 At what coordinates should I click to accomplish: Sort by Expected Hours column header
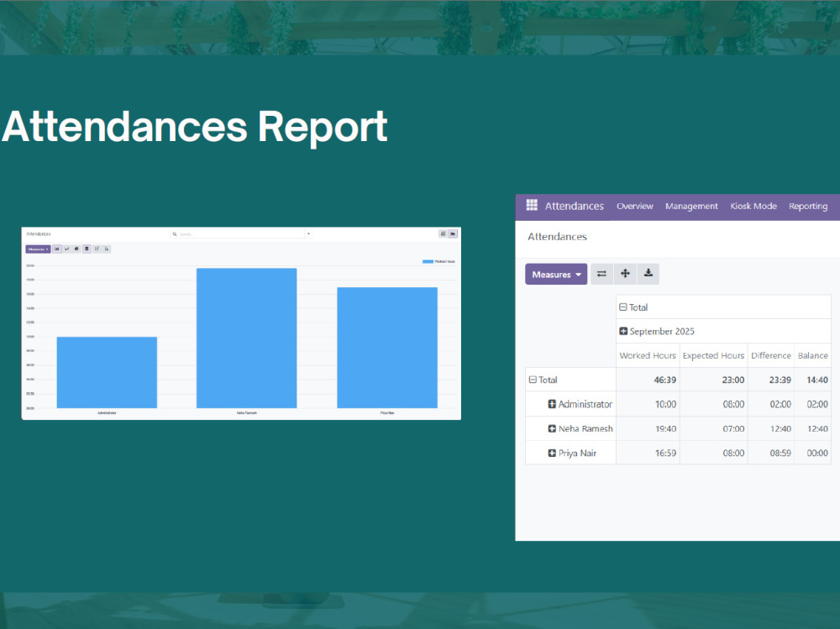click(713, 355)
